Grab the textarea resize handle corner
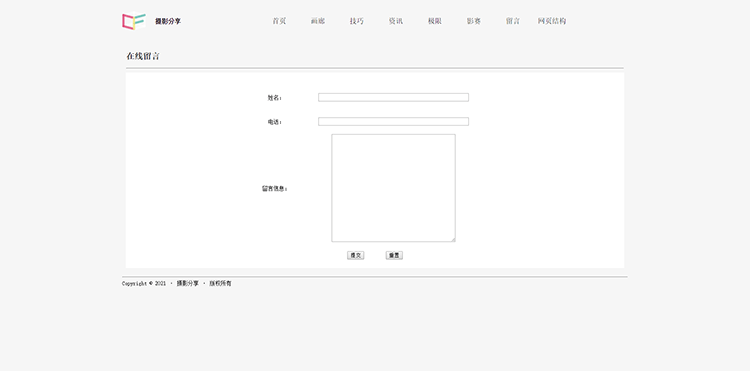Screen dimensions: 750x371 [452, 239]
